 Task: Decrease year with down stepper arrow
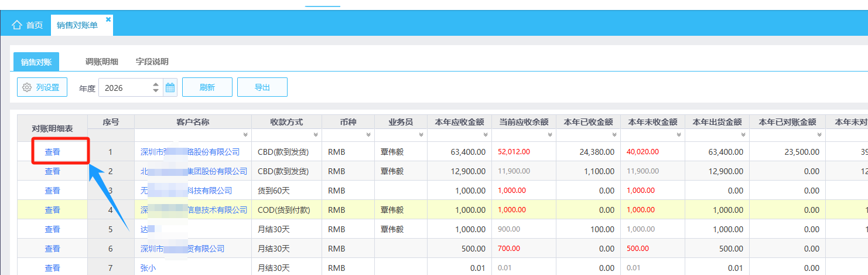[x=156, y=91]
